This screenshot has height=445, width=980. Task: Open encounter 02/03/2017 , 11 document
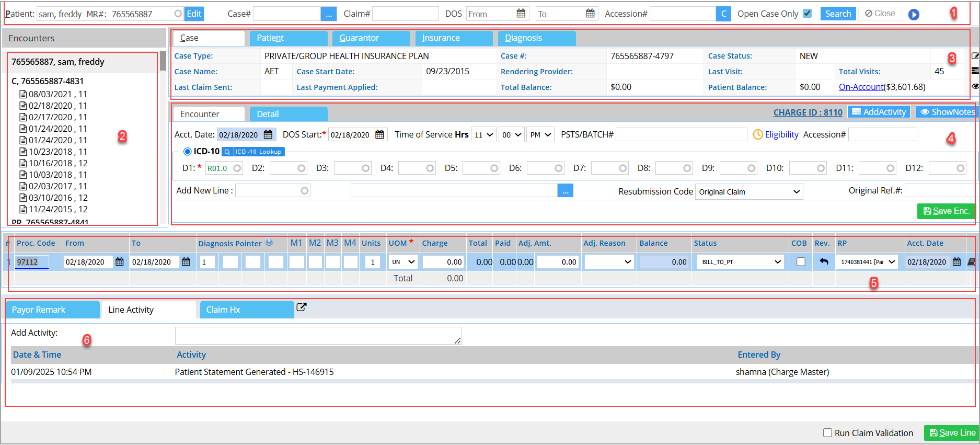click(53, 186)
